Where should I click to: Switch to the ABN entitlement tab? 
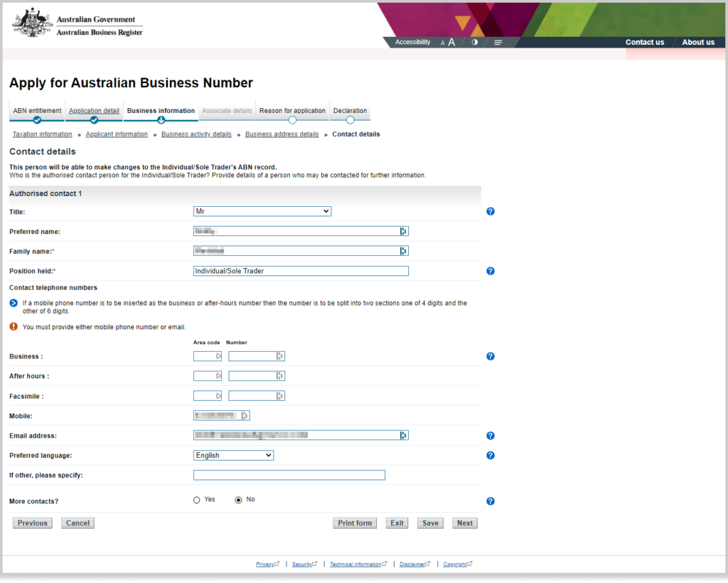pos(36,111)
